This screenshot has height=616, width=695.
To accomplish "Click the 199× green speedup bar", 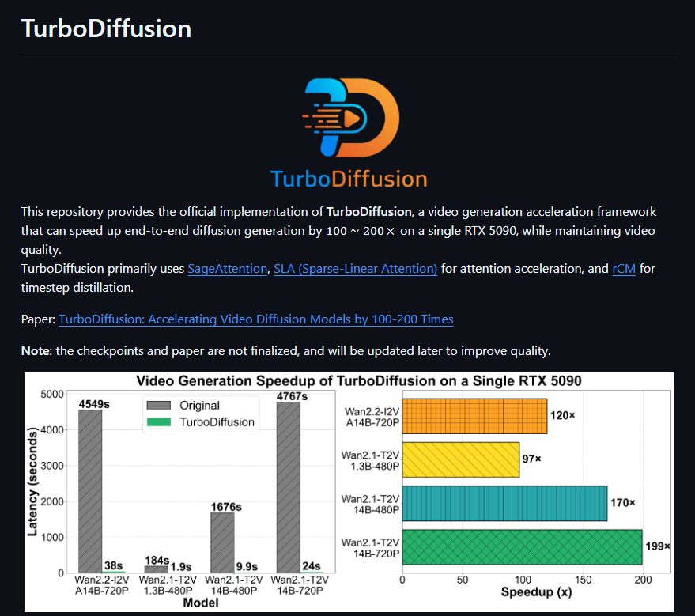I will point(522,546).
